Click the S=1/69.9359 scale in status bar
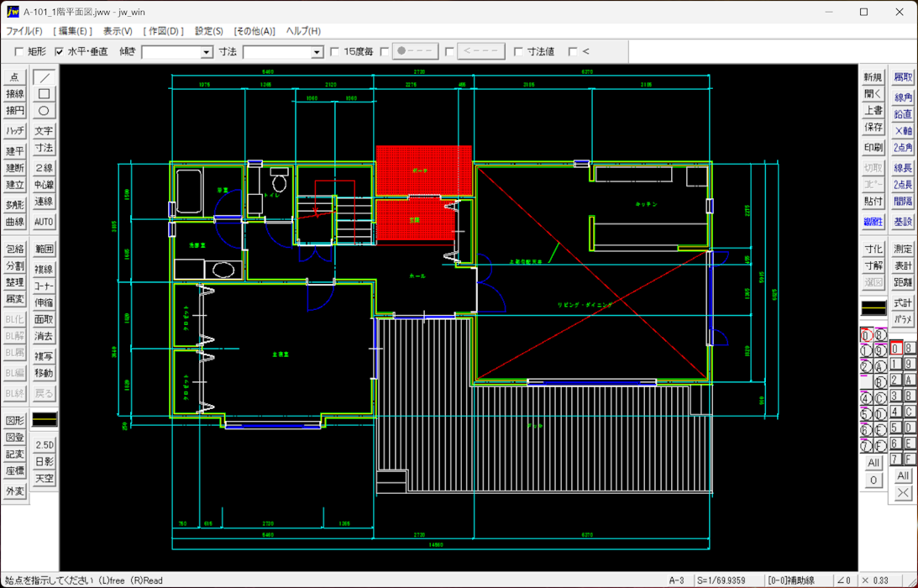Image resolution: width=918 pixels, height=588 pixels. (x=729, y=580)
